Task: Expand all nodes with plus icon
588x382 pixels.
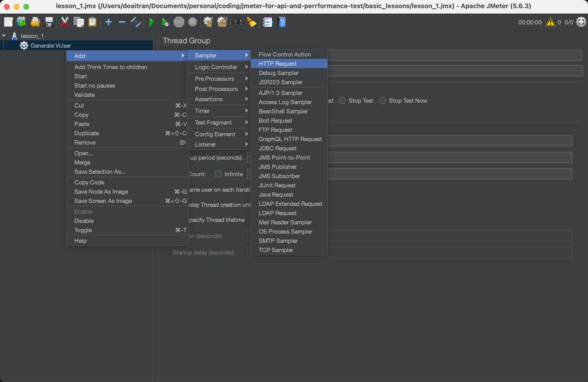Action: coord(108,22)
